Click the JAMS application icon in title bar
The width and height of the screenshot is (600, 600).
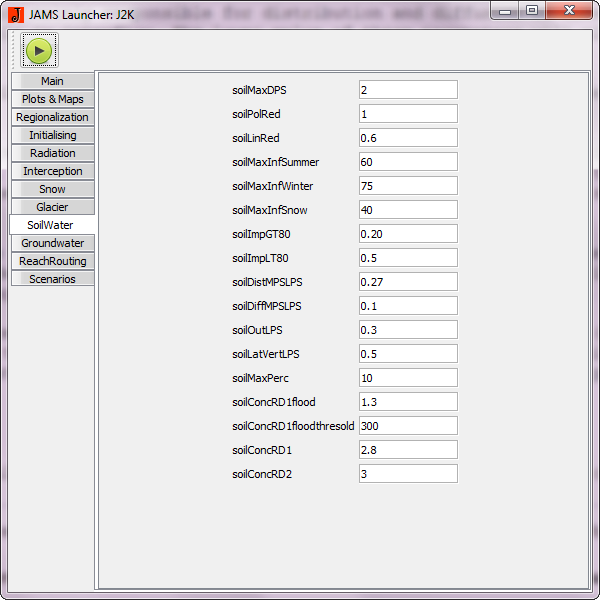(15, 14)
